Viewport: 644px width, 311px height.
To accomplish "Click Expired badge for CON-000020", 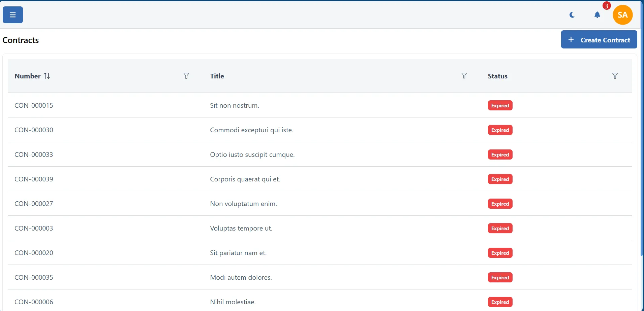I will (x=500, y=253).
